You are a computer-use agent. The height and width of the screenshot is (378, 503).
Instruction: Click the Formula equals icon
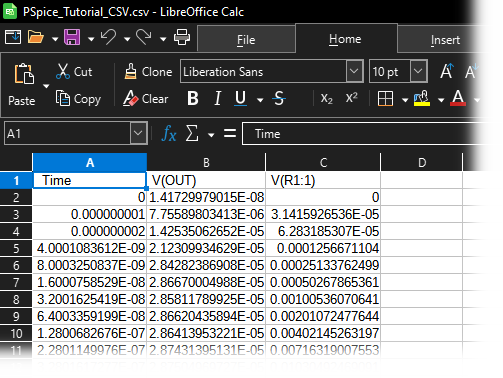(x=230, y=133)
